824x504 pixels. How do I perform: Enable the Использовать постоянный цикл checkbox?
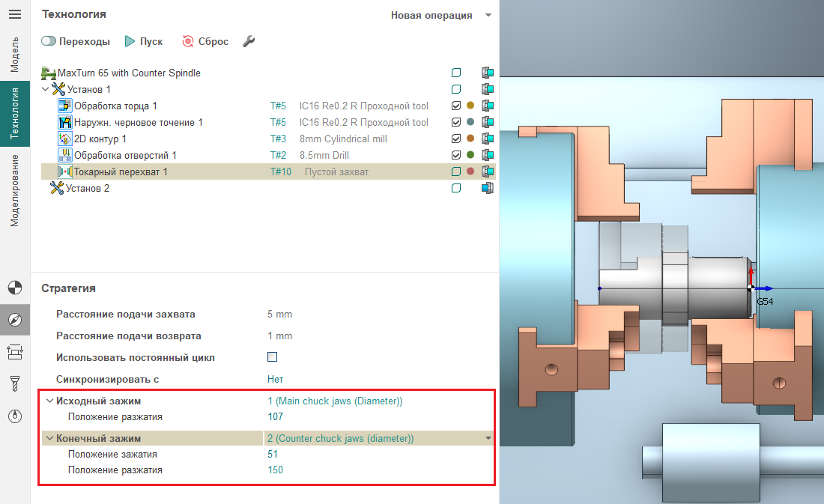pyautogui.click(x=273, y=357)
